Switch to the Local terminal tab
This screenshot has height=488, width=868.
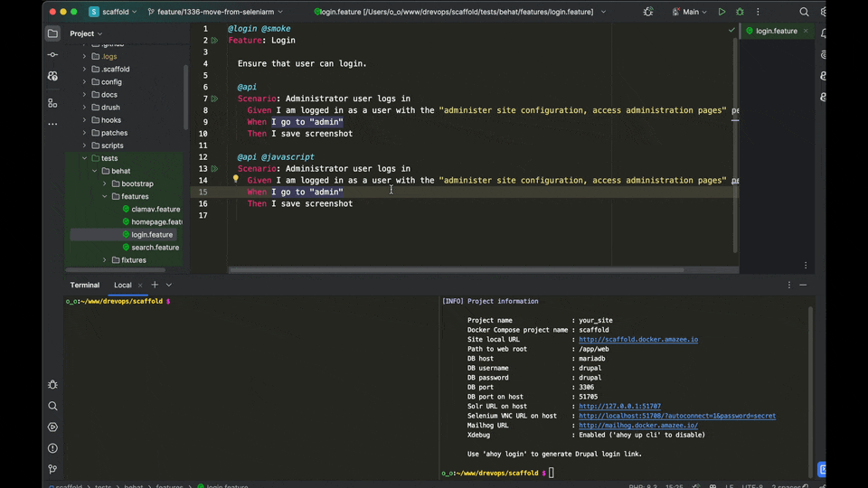pyautogui.click(x=122, y=285)
